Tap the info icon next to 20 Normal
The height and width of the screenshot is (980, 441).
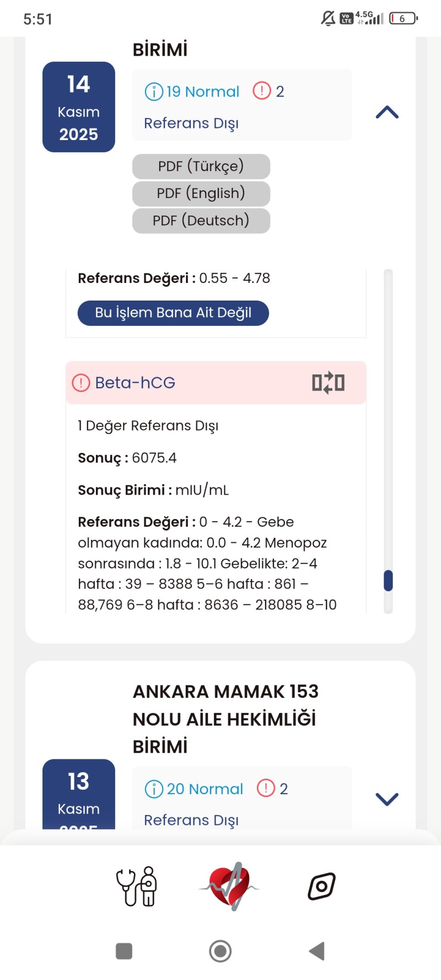pos(154,789)
